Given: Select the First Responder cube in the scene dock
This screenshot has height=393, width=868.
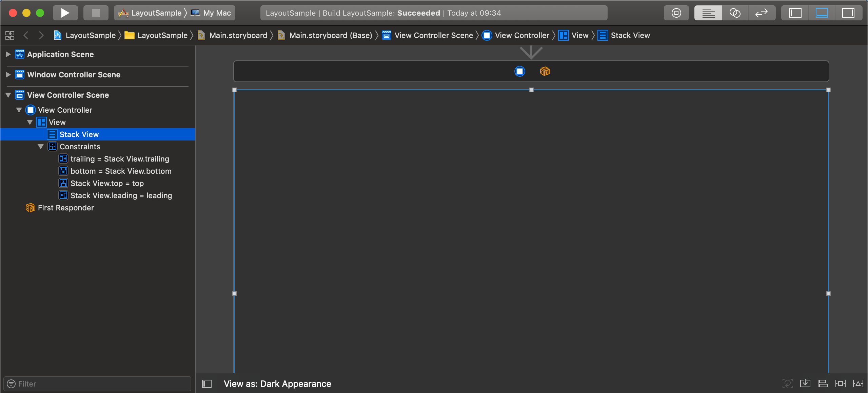Looking at the screenshot, I should 544,71.
